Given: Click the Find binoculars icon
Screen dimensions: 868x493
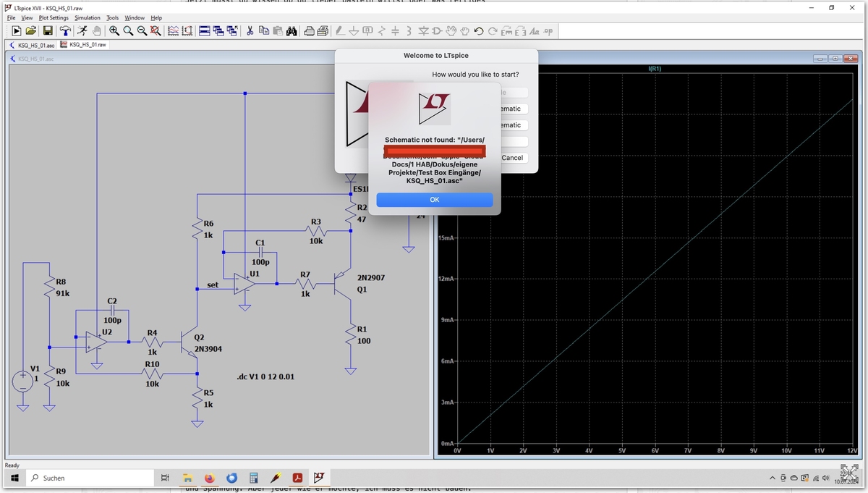Looking at the screenshot, I should point(292,31).
